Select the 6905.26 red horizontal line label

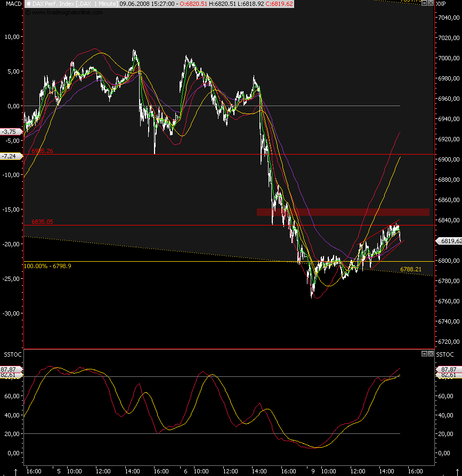42,151
